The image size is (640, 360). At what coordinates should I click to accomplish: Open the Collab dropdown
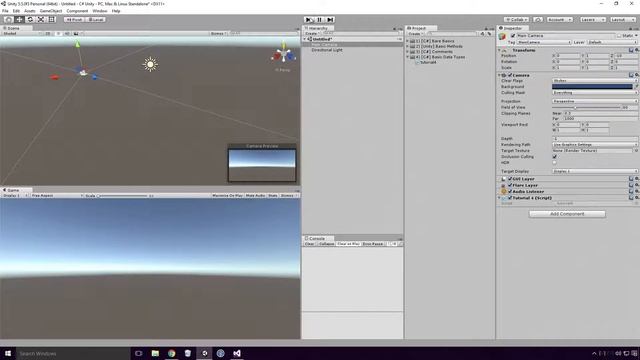coord(516,20)
